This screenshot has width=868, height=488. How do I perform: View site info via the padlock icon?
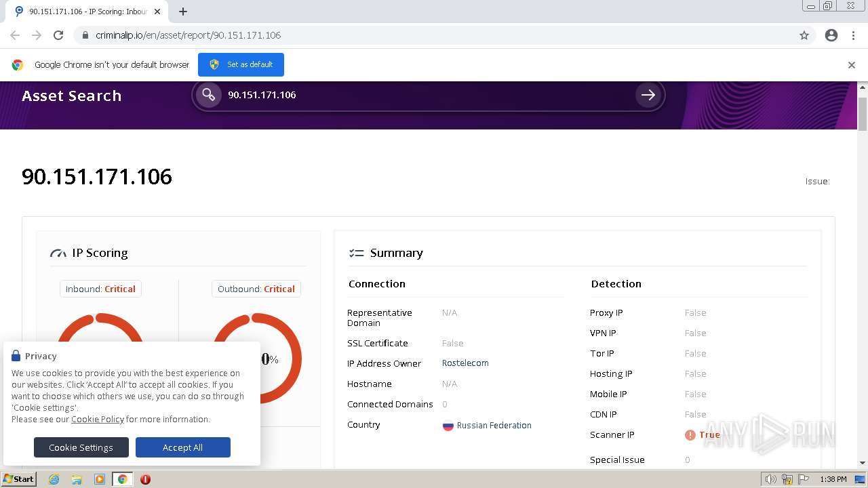pyautogui.click(x=85, y=35)
